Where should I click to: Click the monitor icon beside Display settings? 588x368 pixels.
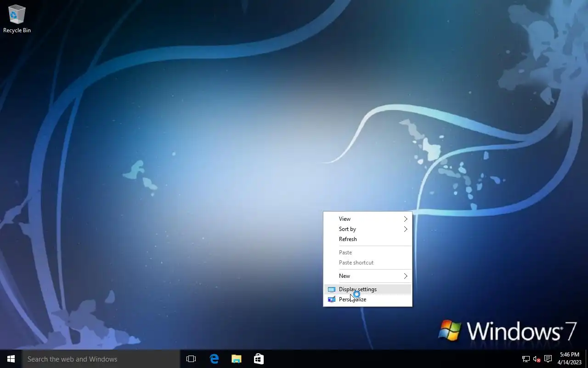coord(332,289)
